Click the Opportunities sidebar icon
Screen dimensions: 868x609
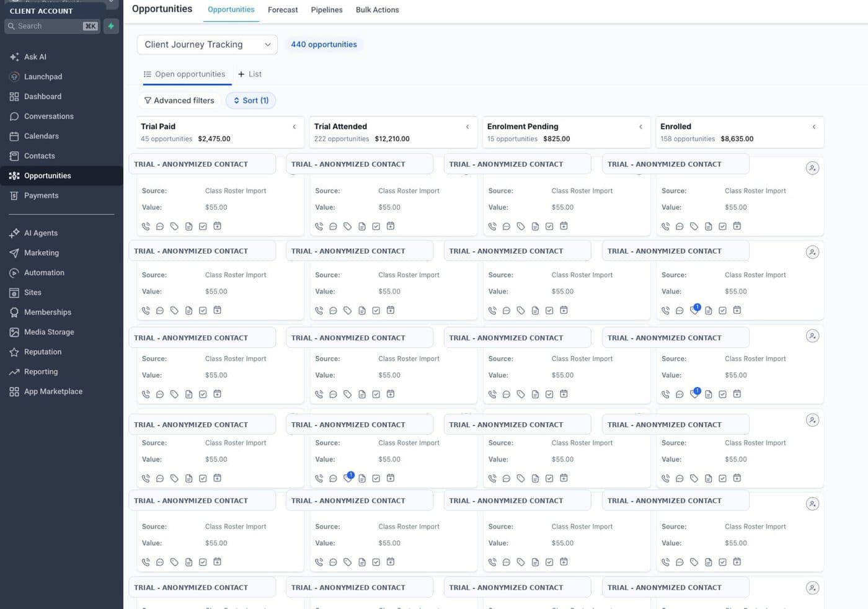[x=14, y=176]
